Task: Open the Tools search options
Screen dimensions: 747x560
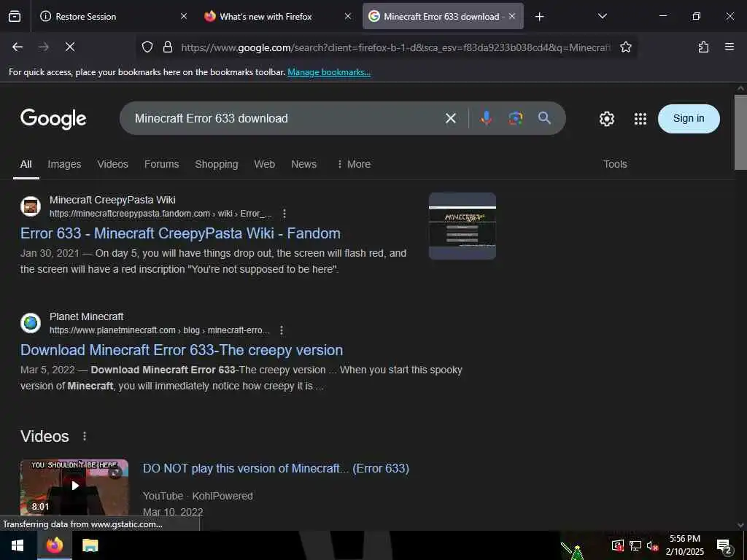Action: 615,164
